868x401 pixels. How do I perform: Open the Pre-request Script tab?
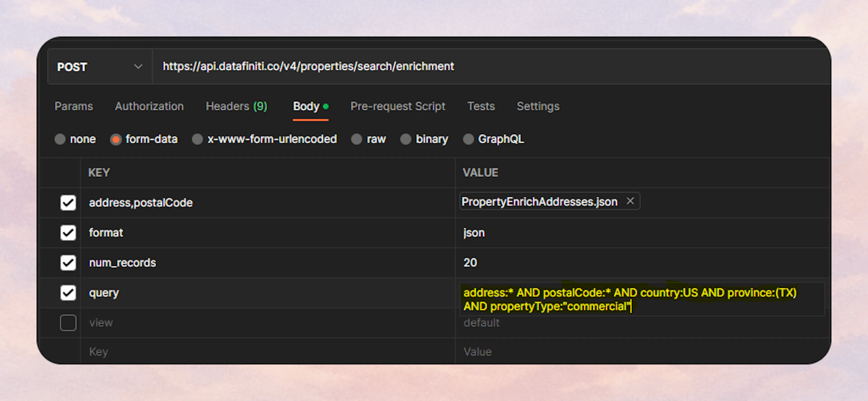tap(398, 106)
